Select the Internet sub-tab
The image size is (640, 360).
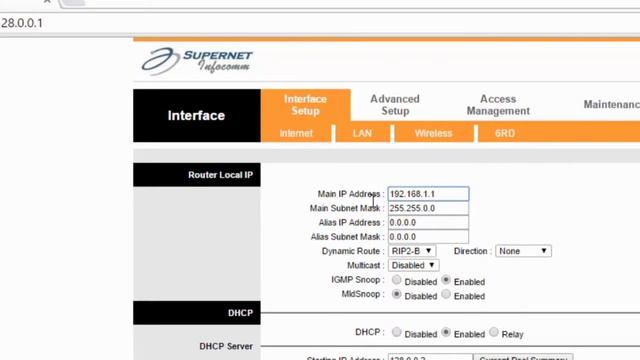point(296,133)
